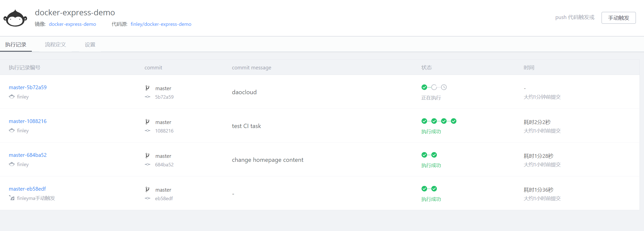
Task: Click the branch icon in master-684ba52 row
Action: [x=148, y=156]
